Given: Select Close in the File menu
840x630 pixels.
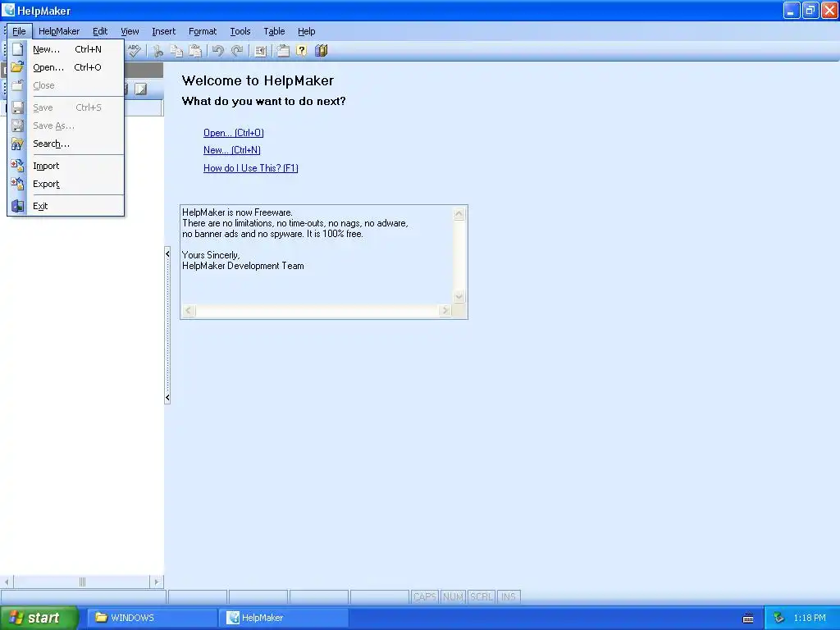Looking at the screenshot, I should (66, 85).
